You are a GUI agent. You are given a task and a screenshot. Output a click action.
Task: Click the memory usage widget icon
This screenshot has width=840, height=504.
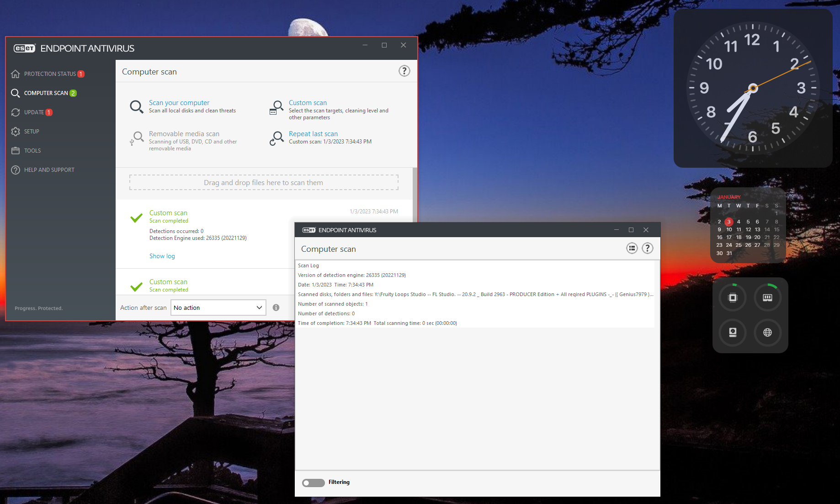(767, 297)
